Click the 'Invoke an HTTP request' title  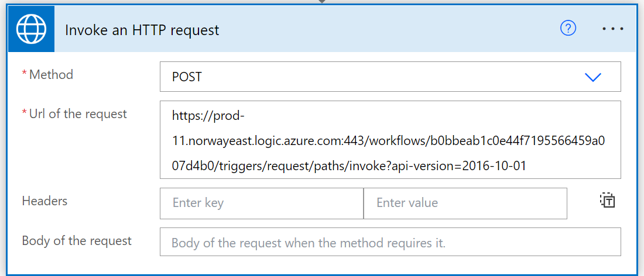142,30
